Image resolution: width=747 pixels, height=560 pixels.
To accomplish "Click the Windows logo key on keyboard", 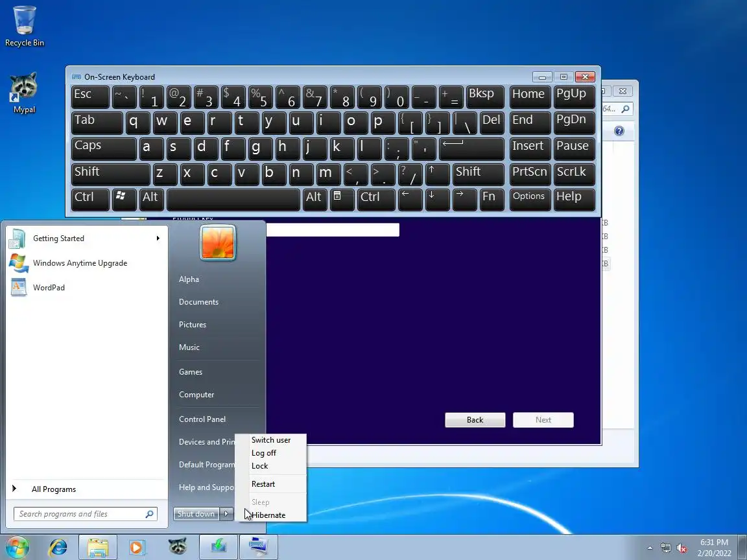I will [123, 200].
